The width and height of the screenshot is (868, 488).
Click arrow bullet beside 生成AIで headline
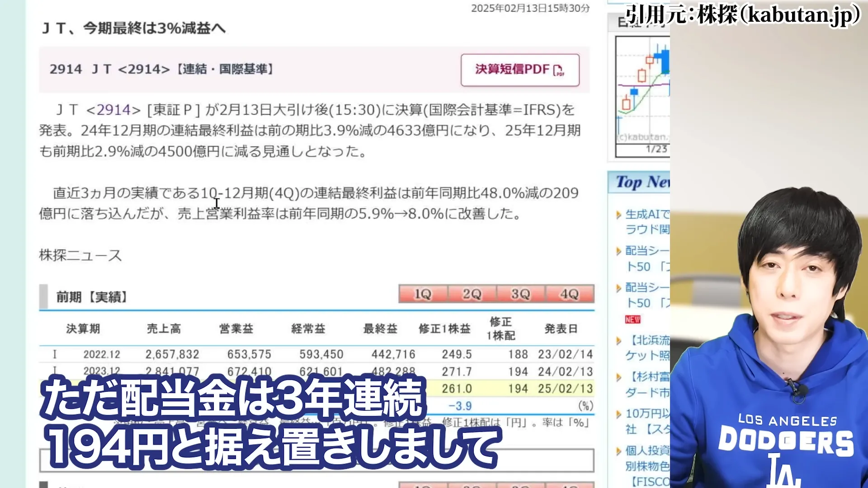[618, 215]
